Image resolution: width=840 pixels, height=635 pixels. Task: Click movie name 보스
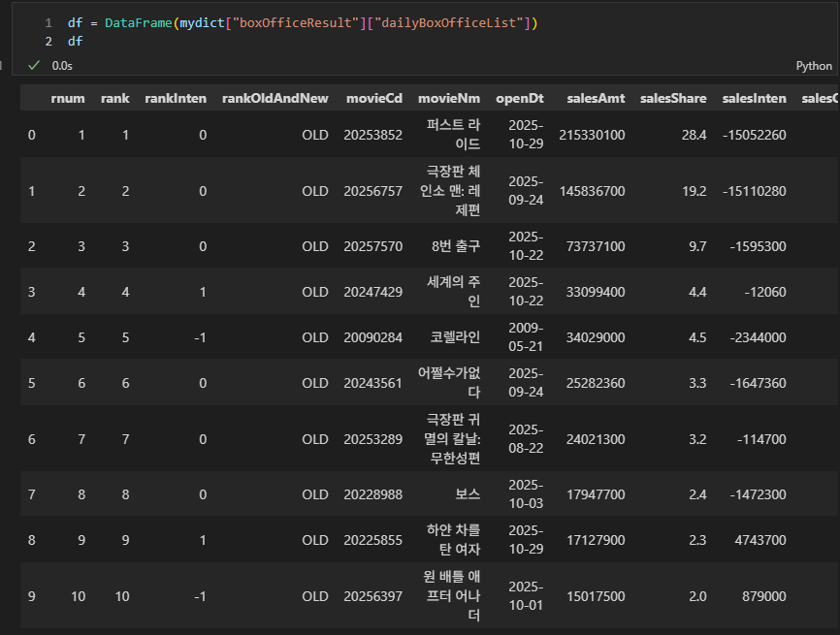coord(468,494)
